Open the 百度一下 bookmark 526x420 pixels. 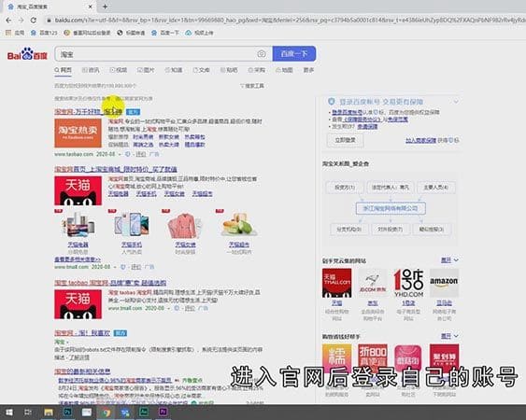tap(164, 33)
